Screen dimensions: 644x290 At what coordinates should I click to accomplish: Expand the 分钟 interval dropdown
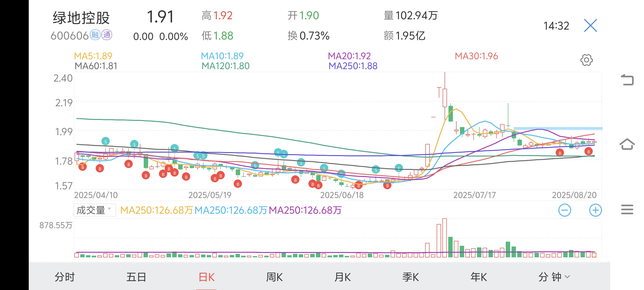click(554, 277)
